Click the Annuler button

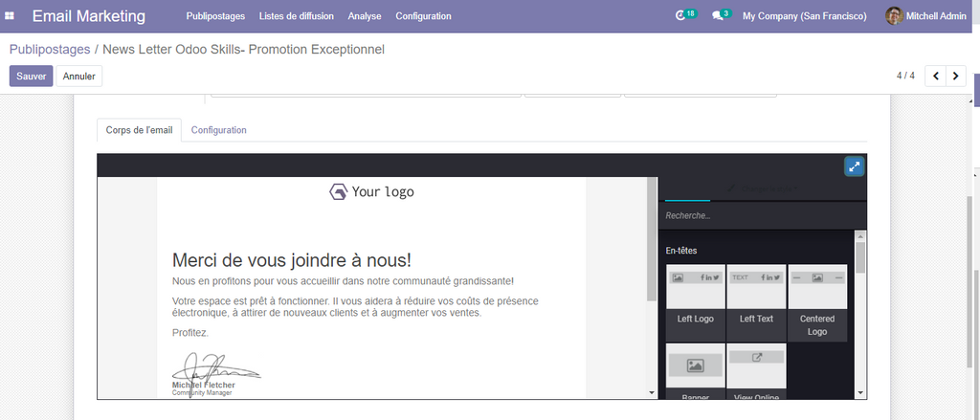[x=79, y=76]
